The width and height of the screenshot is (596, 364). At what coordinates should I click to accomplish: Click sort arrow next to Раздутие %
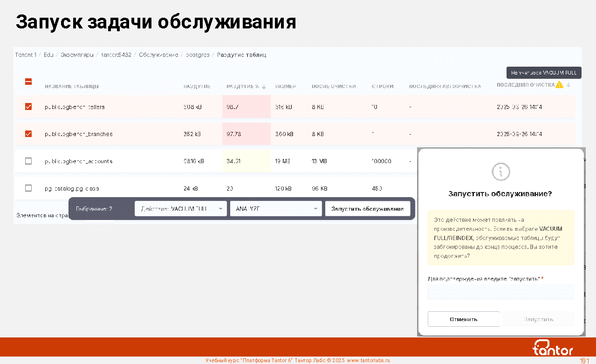(264, 86)
